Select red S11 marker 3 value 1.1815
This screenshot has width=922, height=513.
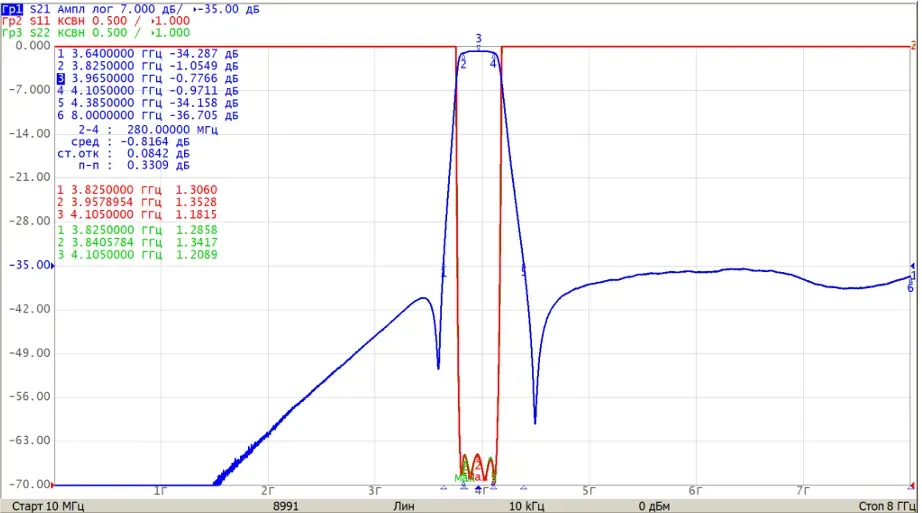[196, 215]
